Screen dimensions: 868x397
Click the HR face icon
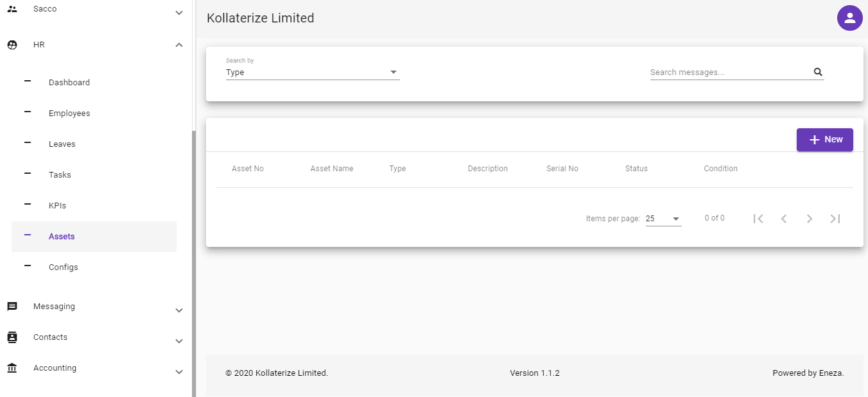12,45
